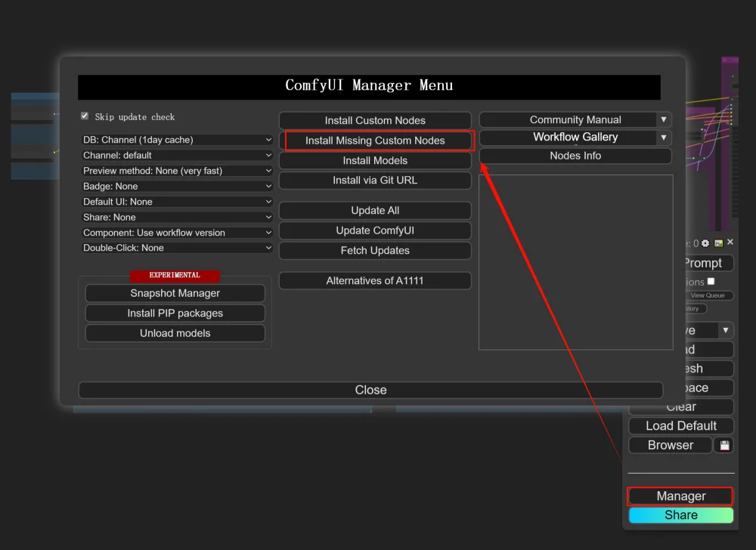Click Manager button in side panel

[x=681, y=496]
